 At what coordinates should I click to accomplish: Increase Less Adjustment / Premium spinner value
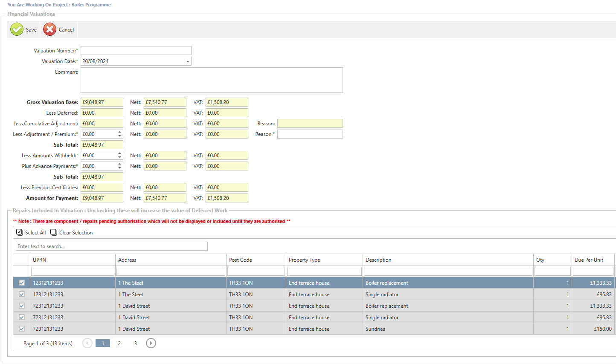(120, 132)
